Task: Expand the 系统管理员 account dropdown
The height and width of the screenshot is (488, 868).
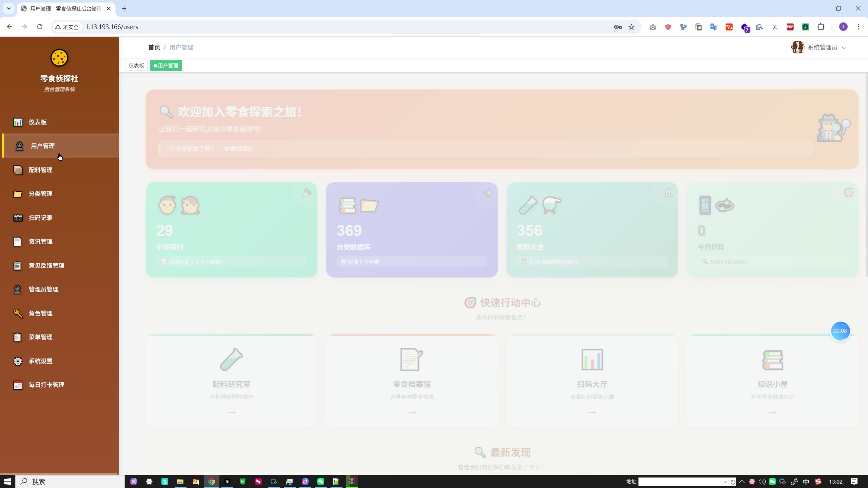Action: click(844, 47)
